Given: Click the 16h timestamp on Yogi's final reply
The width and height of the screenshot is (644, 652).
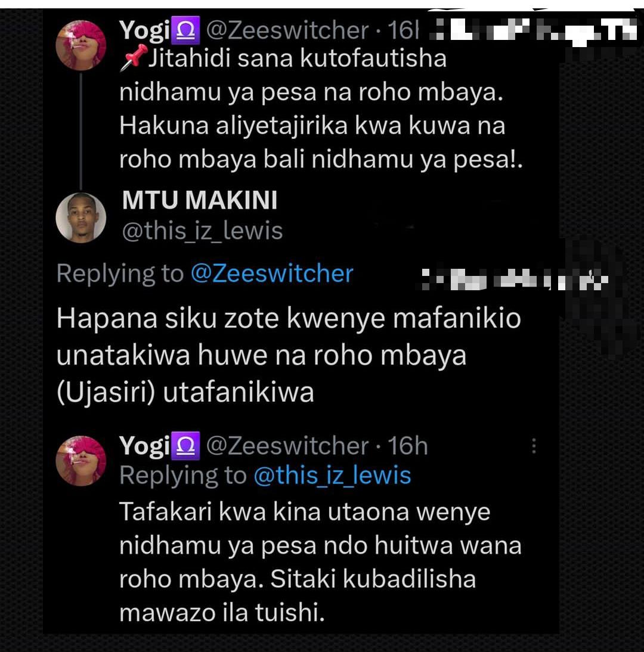Looking at the screenshot, I should [408, 446].
